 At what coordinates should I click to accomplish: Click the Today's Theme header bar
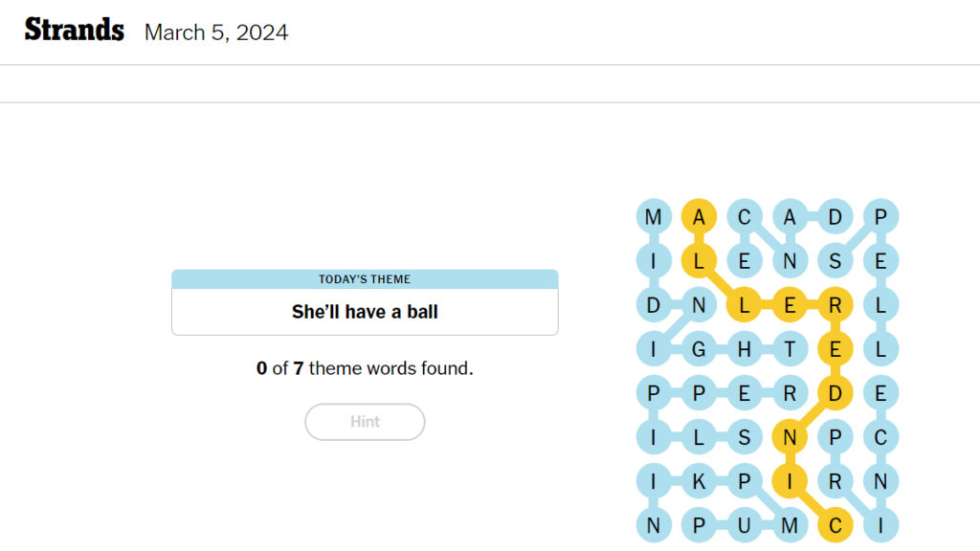[x=365, y=279]
